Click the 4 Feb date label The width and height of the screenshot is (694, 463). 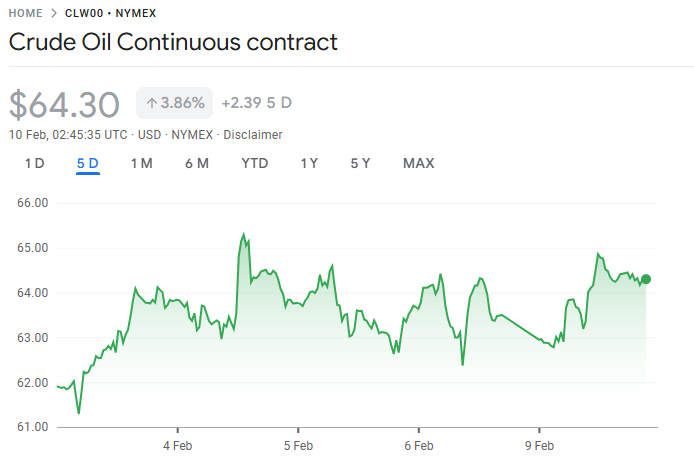click(x=177, y=445)
